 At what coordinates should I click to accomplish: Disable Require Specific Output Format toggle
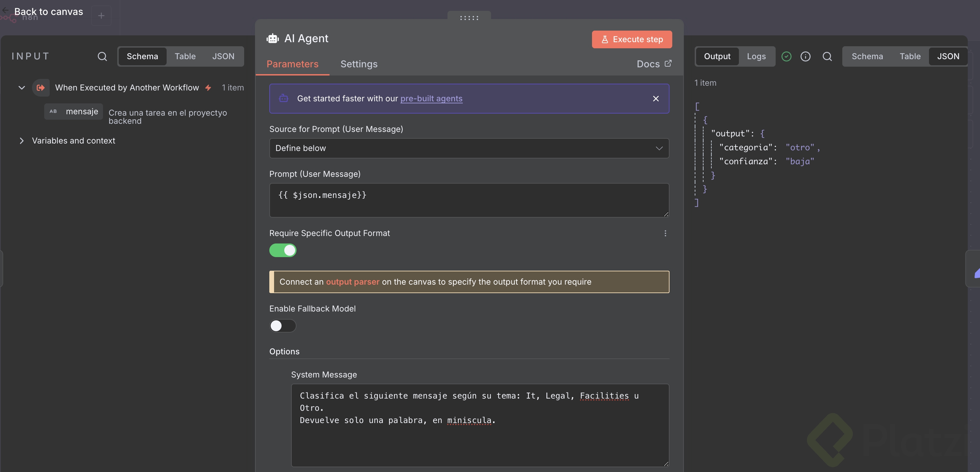283,250
